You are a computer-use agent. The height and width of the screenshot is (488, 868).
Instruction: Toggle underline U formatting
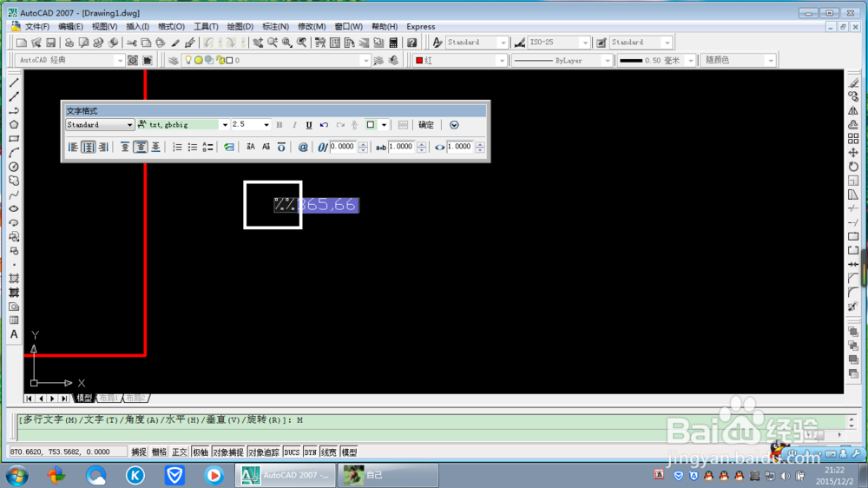(x=309, y=125)
